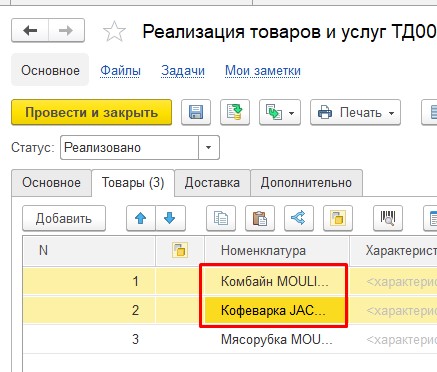This screenshot has width=437, height=372.
Task: Move row down with blue arrow
Action: [x=170, y=218]
